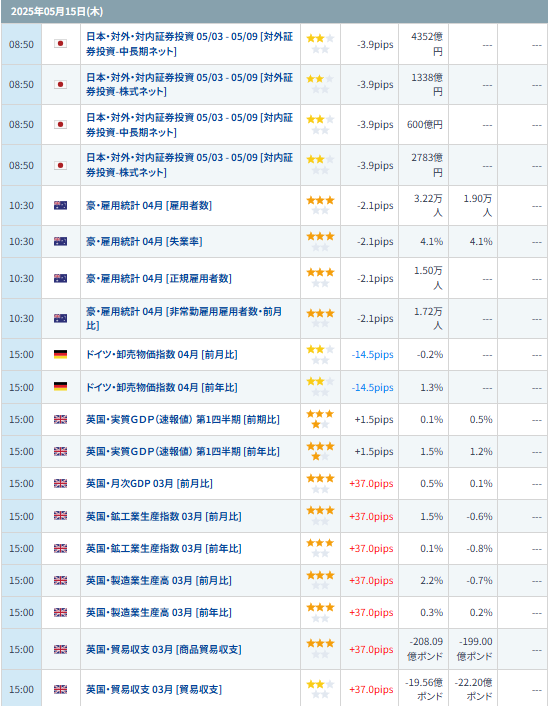Open 英国・鉱工業生産指数 03月 [前月比] link

(163, 516)
